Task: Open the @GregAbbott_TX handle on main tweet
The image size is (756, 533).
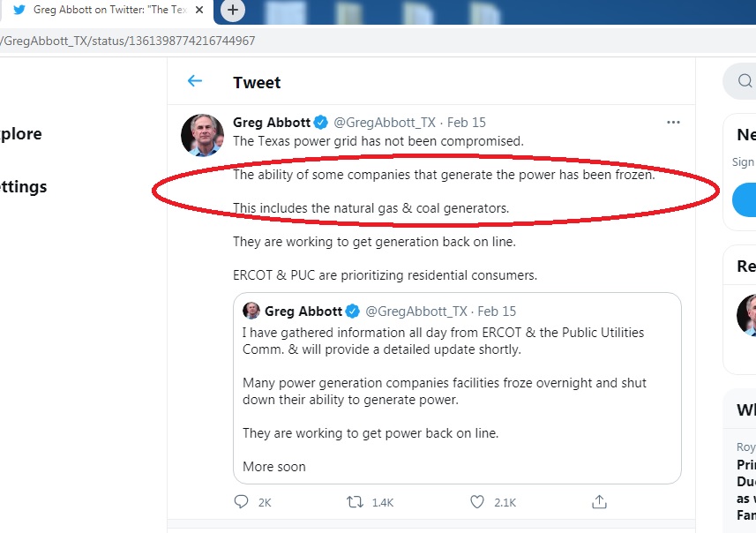Action: (384, 123)
